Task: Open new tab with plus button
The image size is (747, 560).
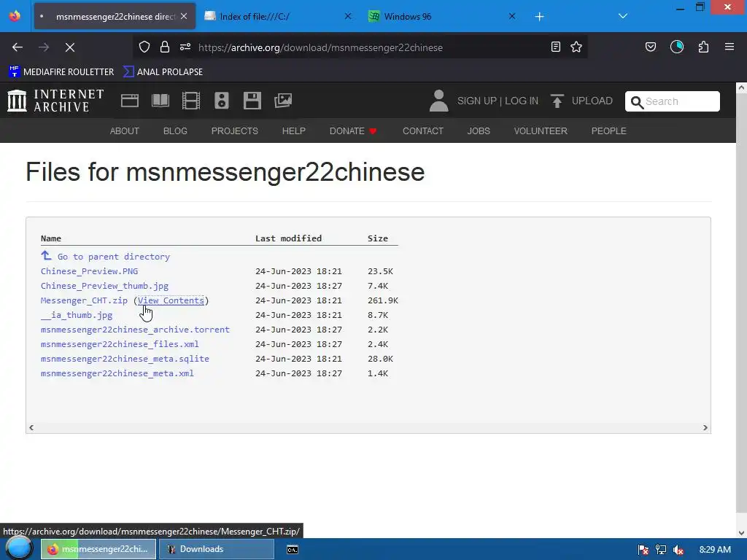Action: click(x=539, y=17)
